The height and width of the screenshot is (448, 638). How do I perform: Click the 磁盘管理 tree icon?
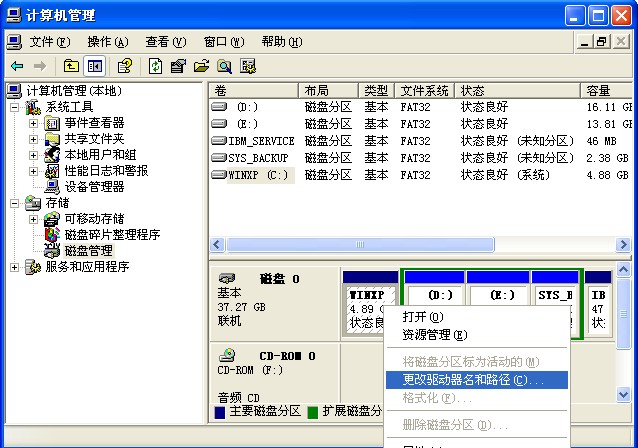[x=52, y=251]
